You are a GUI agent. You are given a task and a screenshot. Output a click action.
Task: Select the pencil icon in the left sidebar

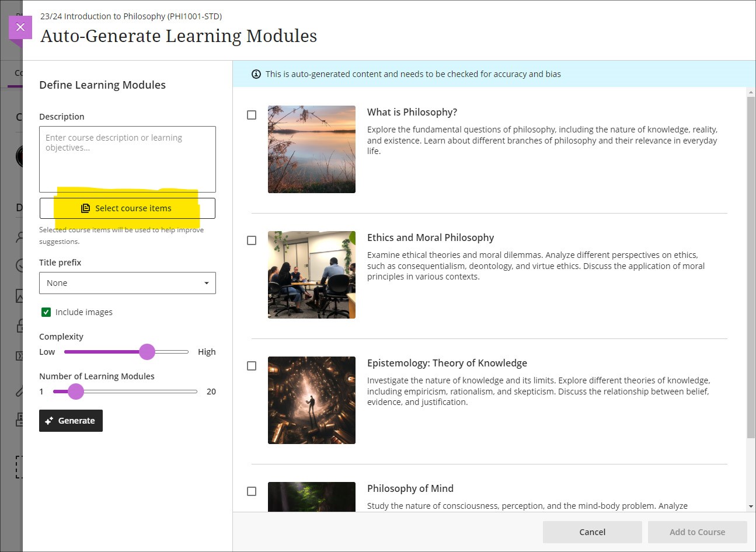tap(20, 391)
